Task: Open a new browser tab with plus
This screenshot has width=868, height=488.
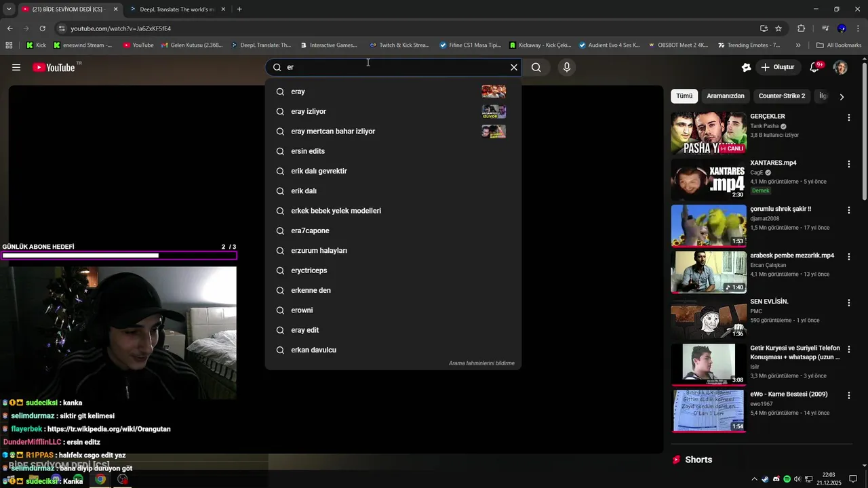Action: coord(239,9)
